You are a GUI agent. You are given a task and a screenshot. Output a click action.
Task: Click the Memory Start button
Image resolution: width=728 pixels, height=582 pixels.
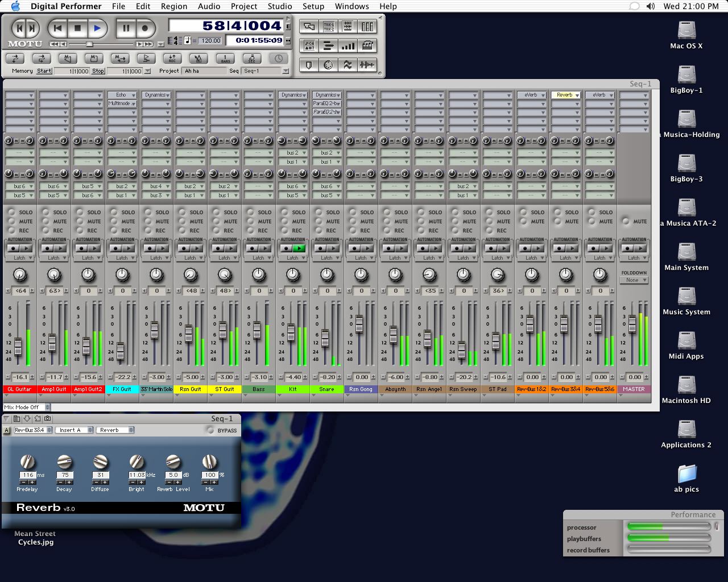[44, 71]
